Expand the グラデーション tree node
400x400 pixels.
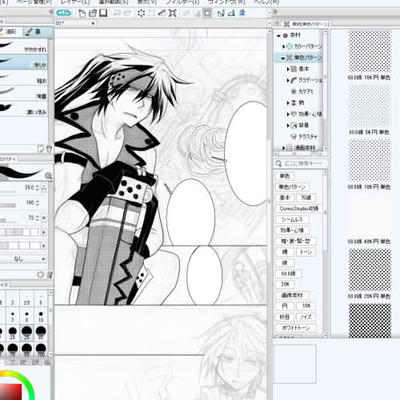point(288,80)
